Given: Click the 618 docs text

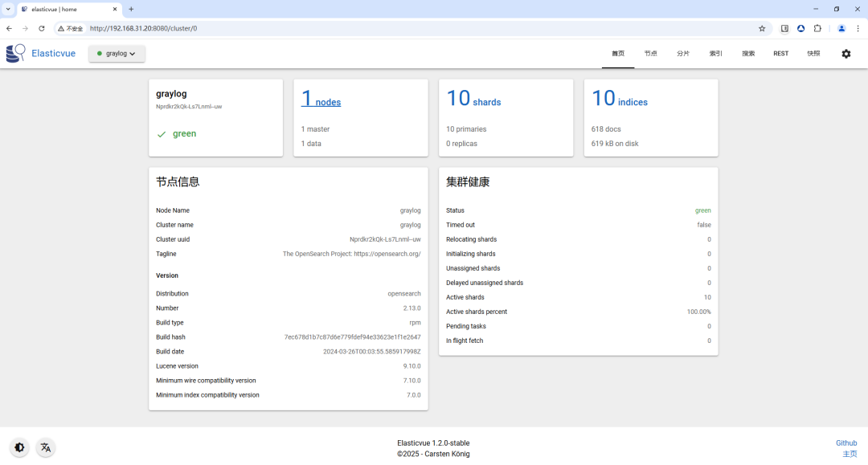Looking at the screenshot, I should [606, 128].
